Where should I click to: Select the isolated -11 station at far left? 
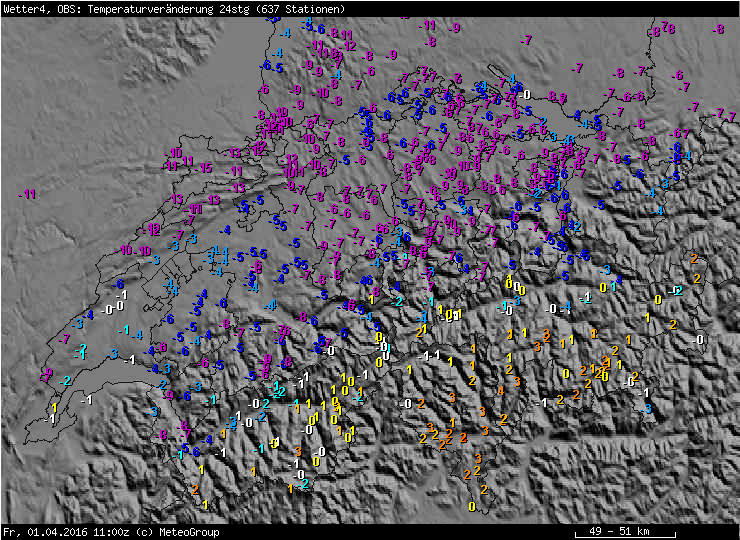29,194
